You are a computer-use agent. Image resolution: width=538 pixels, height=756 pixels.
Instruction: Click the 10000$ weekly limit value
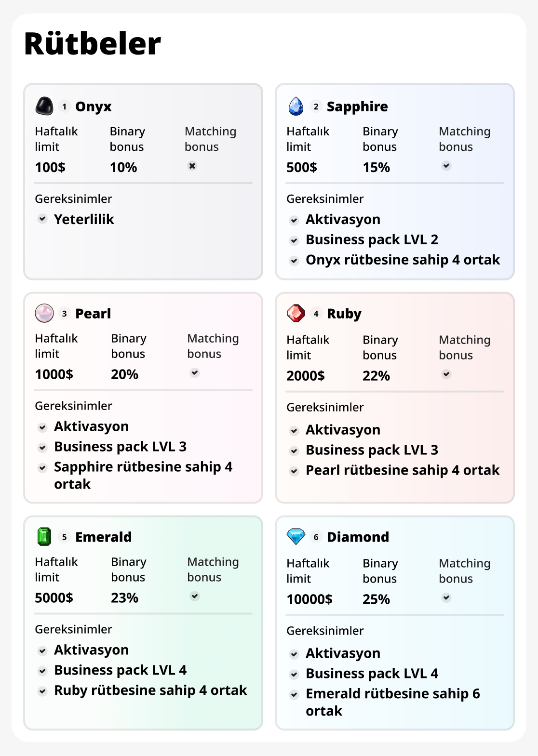[x=309, y=599]
